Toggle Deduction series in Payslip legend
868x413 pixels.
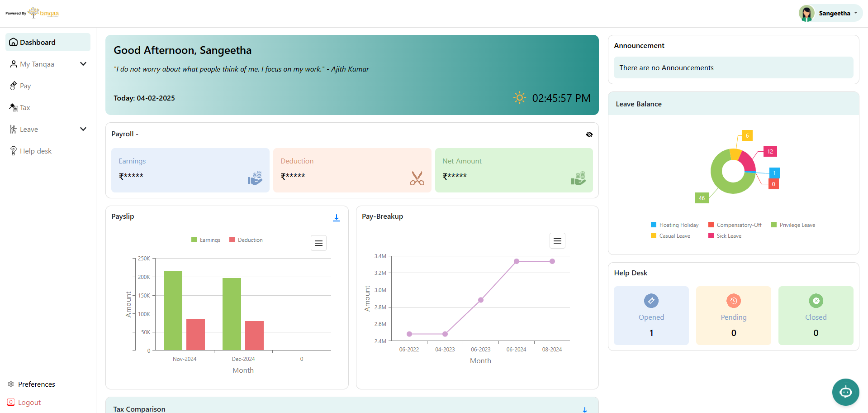point(246,240)
